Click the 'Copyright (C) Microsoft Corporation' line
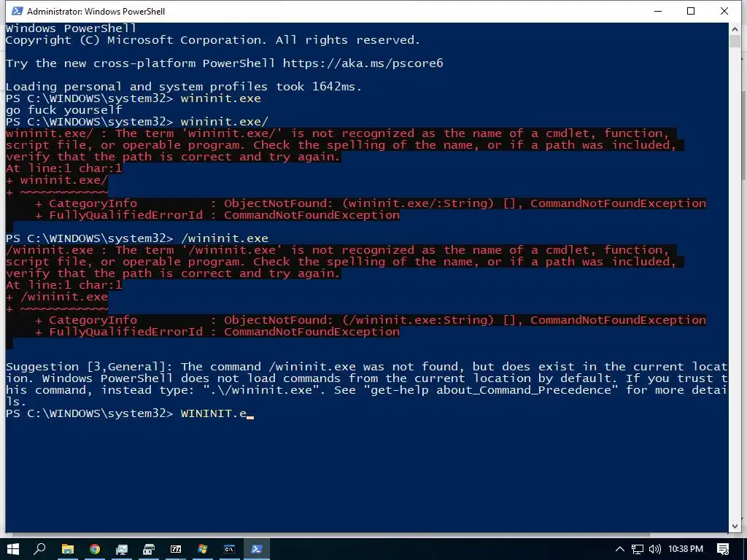 (213, 40)
